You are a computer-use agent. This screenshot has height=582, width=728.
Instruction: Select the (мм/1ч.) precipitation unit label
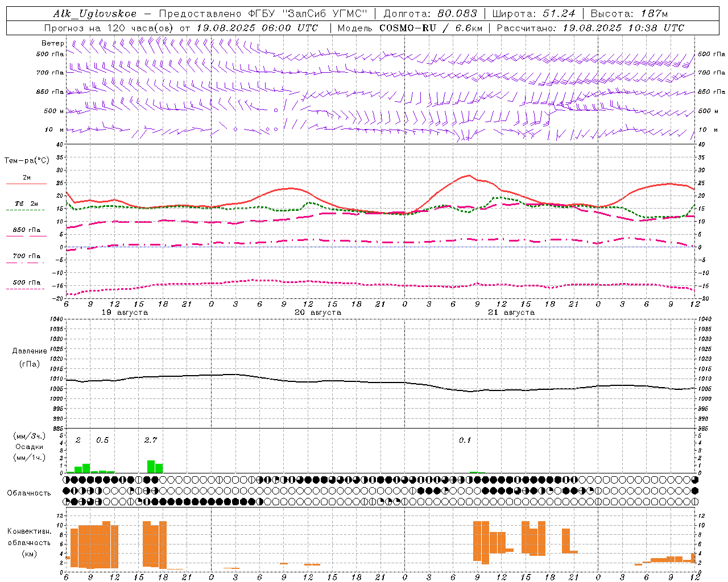point(30,458)
